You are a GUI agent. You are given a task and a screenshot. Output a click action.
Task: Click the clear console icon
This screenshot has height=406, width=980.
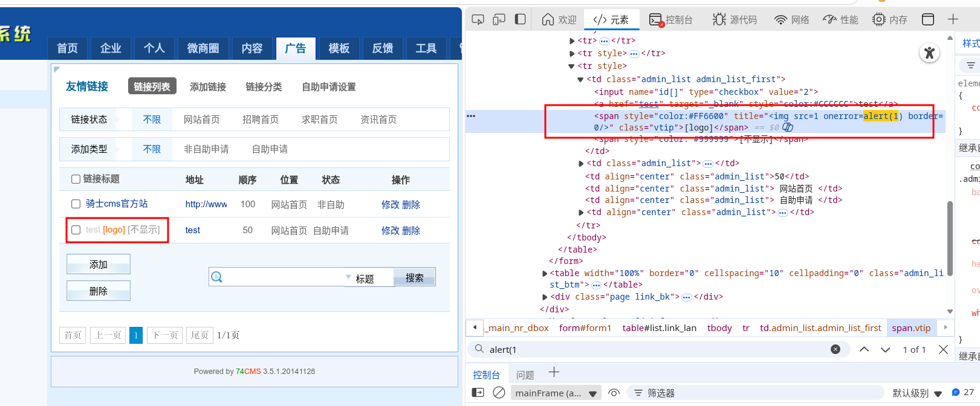(499, 393)
